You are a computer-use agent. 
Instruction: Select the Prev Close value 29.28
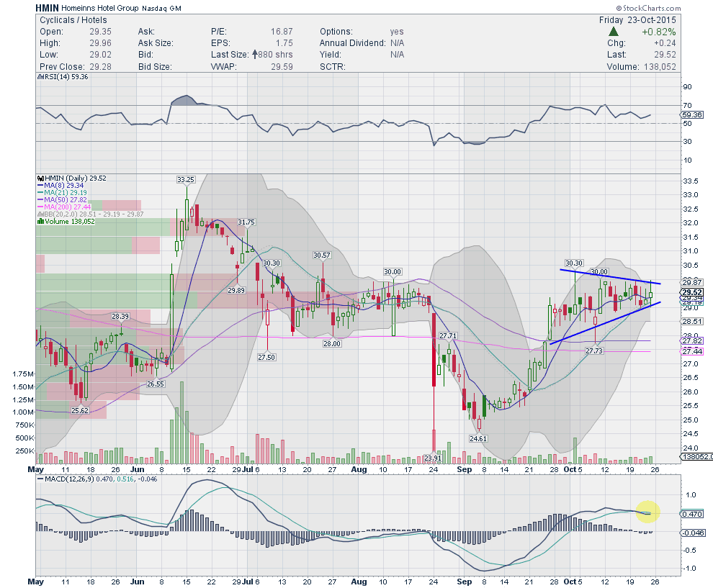pyautogui.click(x=100, y=66)
